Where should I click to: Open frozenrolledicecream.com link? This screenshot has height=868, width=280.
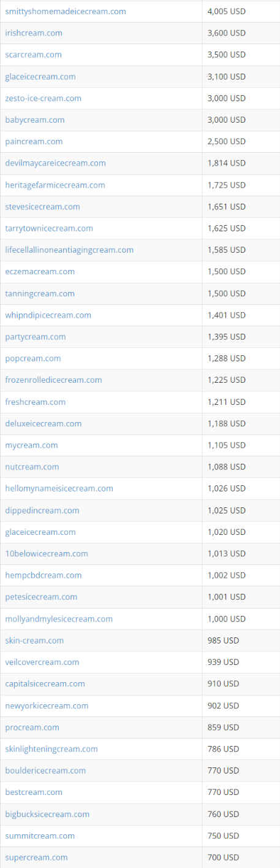coord(53,380)
